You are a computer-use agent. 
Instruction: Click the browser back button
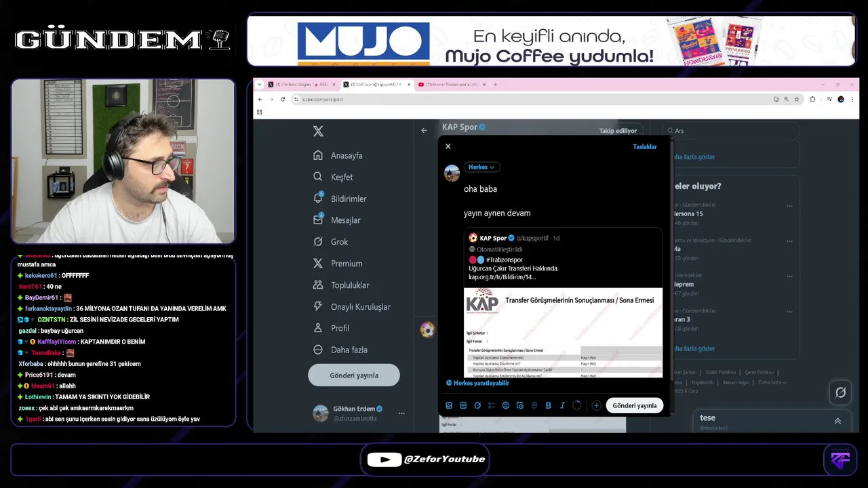tap(260, 99)
